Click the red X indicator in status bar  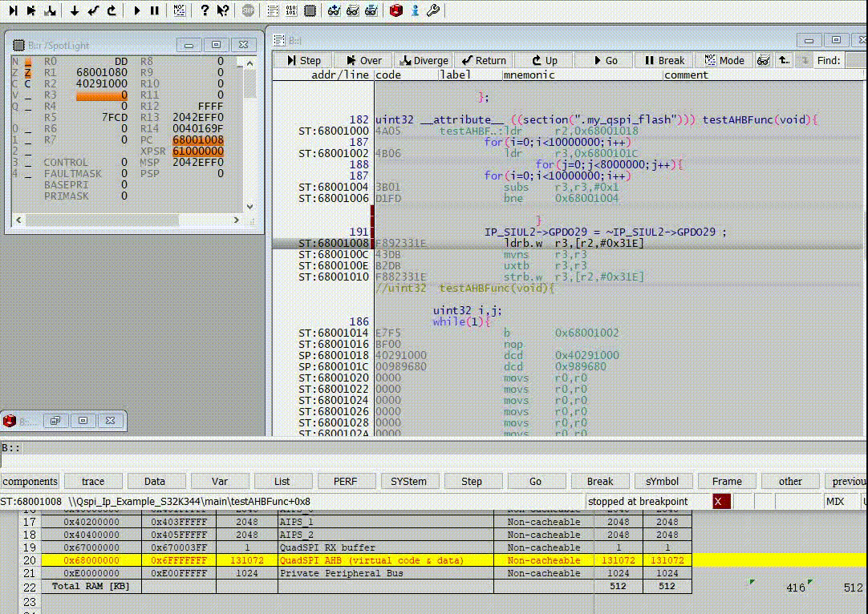722,502
